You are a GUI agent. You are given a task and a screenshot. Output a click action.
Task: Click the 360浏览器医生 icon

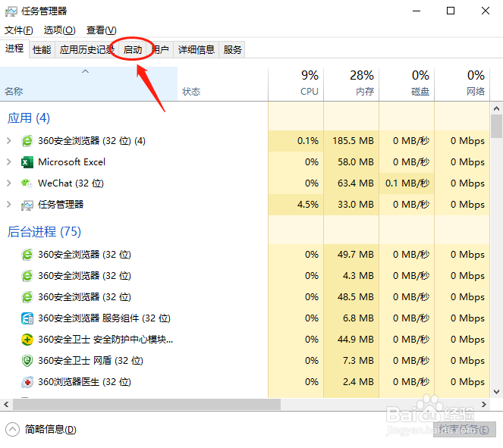(27, 382)
